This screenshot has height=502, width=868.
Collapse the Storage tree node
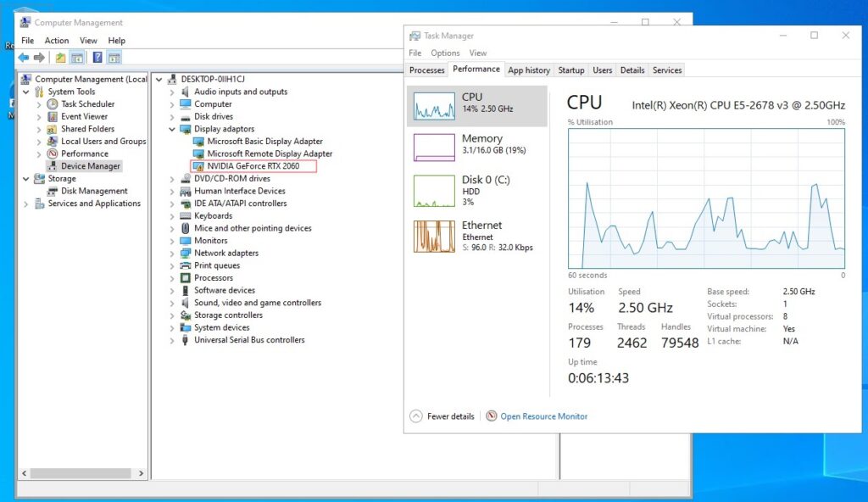click(26, 178)
